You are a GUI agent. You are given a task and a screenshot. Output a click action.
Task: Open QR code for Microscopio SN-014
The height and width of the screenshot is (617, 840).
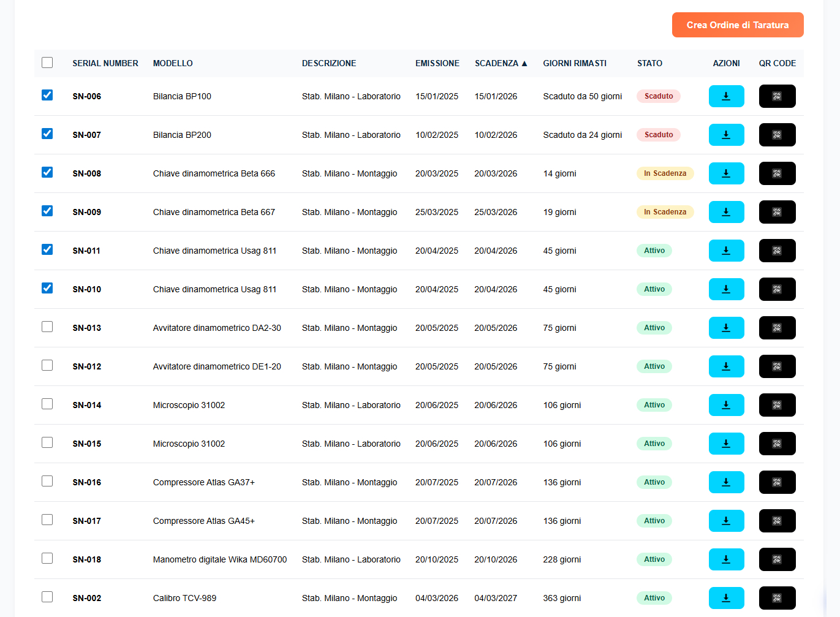point(777,405)
